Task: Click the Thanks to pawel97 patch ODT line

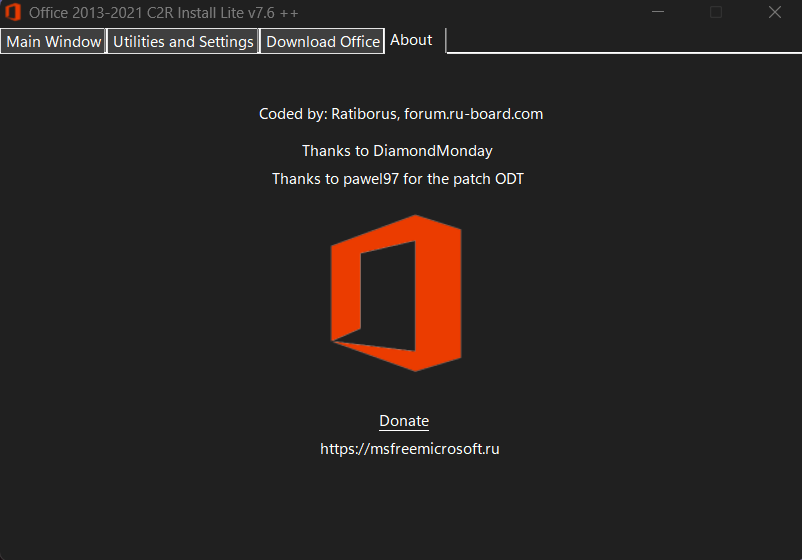Action: coord(398,179)
